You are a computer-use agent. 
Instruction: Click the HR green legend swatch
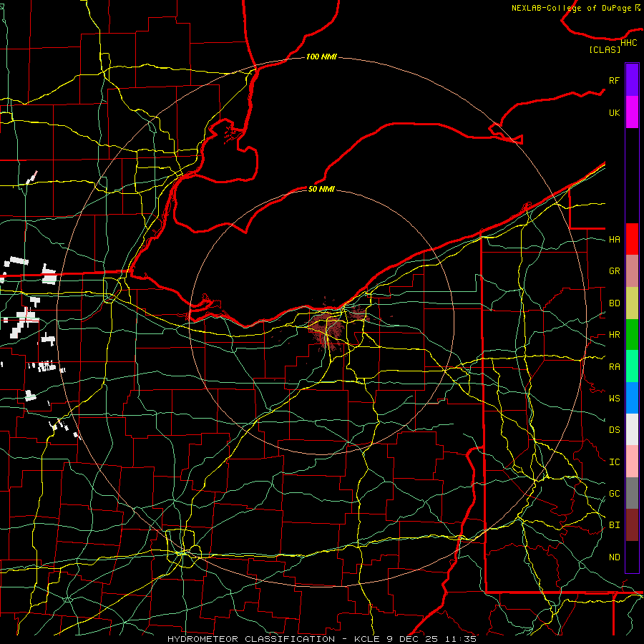632,334
